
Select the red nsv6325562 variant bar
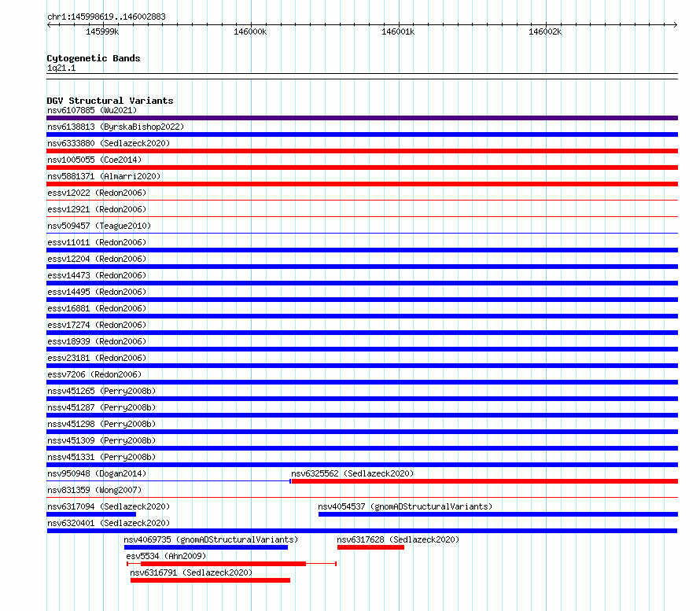(484, 481)
